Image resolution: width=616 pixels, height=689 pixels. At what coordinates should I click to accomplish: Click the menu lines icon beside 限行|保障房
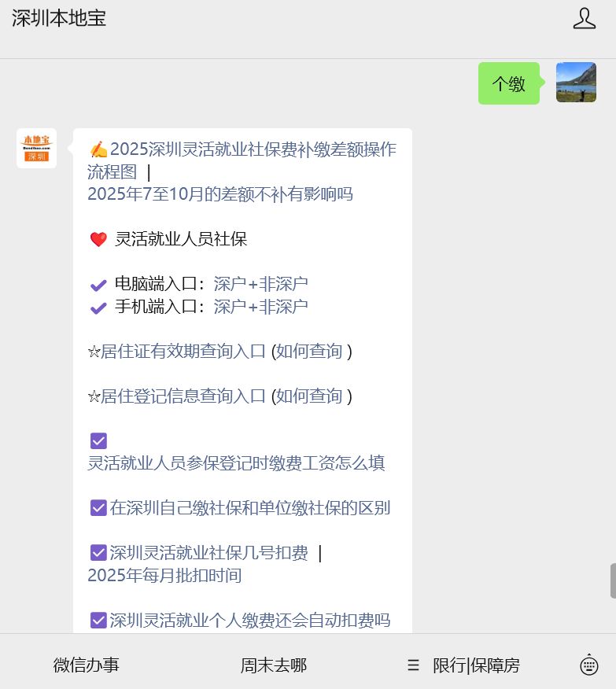414,665
